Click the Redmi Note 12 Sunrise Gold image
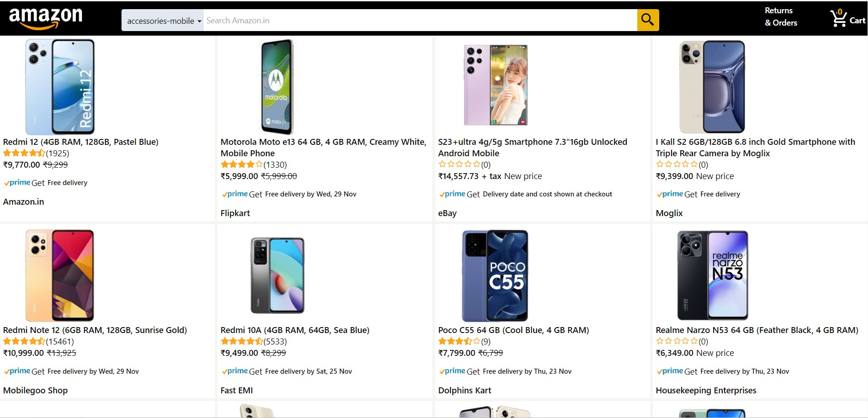 coord(60,275)
